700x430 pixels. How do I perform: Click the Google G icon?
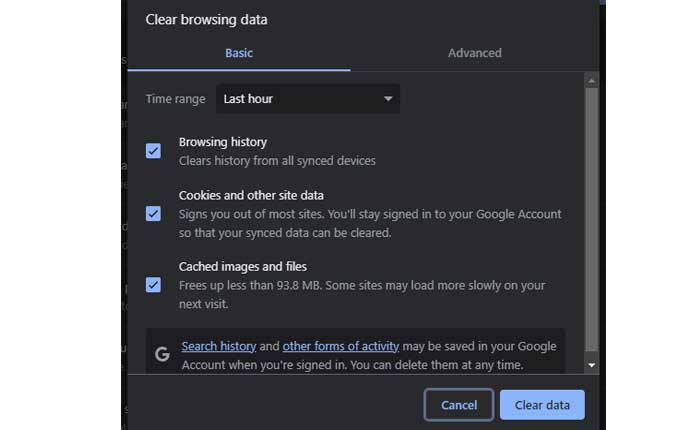pos(163,354)
